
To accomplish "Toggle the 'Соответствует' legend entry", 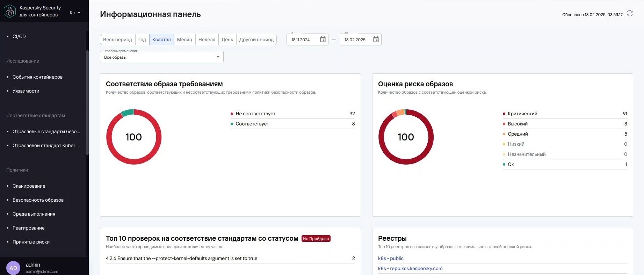I will (252, 124).
